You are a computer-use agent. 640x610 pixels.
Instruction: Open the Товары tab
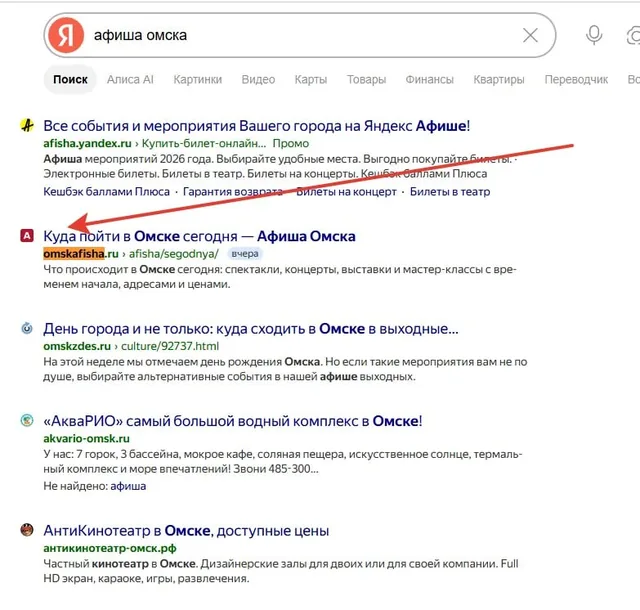click(x=366, y=79)
